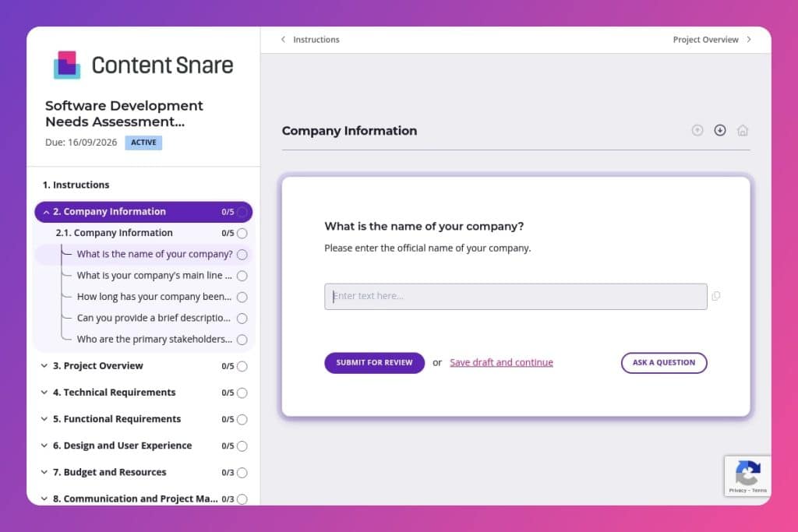798x532 pixels.
Task: Click the 'Due: 16/09/2026' date text
Action: pyautogui.click(x=81, y=143)
